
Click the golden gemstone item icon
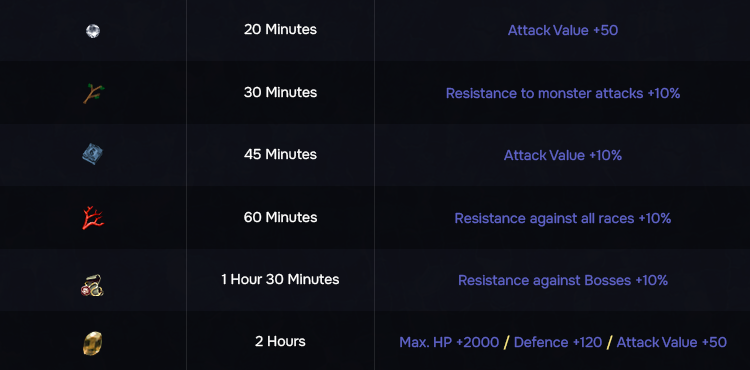(x=92, y=343)
